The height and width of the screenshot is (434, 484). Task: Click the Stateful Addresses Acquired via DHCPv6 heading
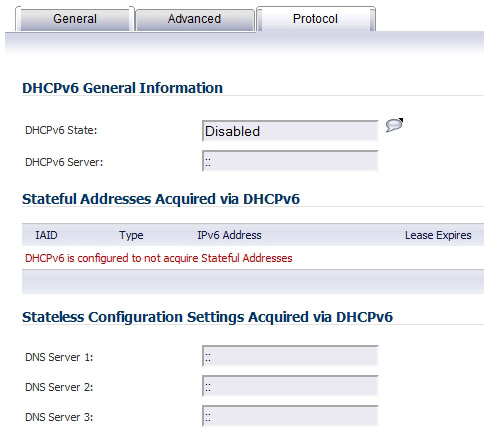[x=161, y=199]
